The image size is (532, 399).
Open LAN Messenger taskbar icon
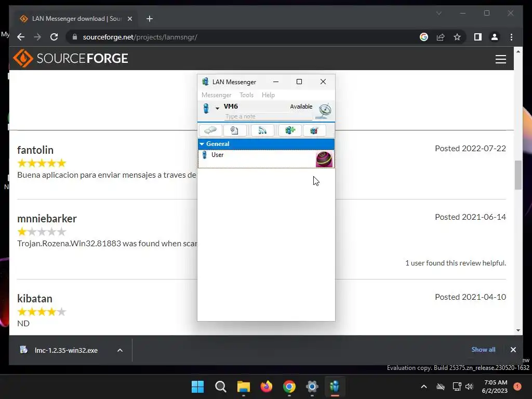335,387
